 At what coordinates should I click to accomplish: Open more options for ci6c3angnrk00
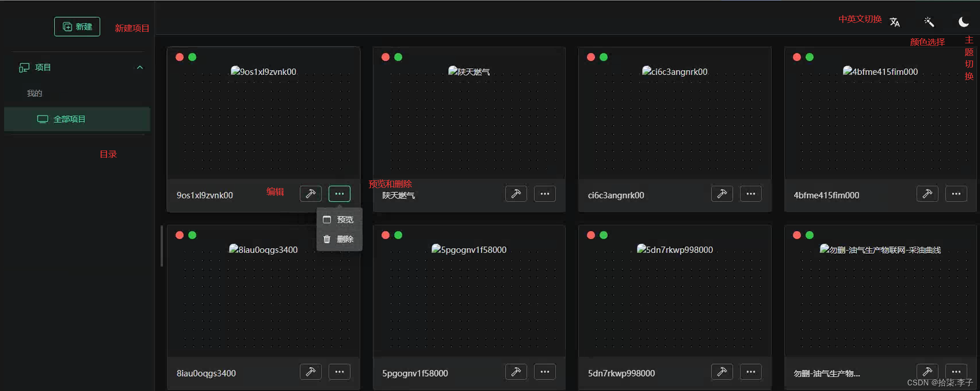(751, 194)
